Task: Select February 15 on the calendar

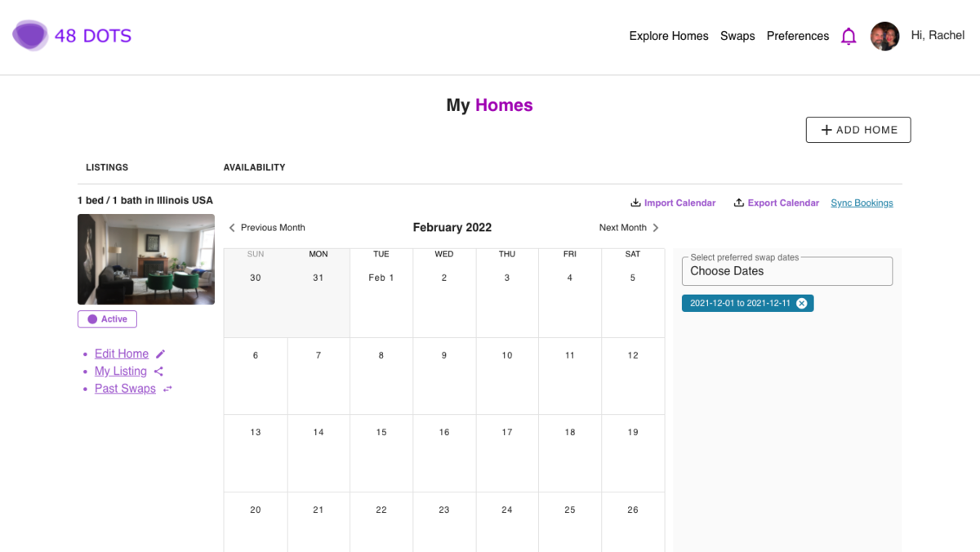Action: pyautogui.click(x=381, y=453)
